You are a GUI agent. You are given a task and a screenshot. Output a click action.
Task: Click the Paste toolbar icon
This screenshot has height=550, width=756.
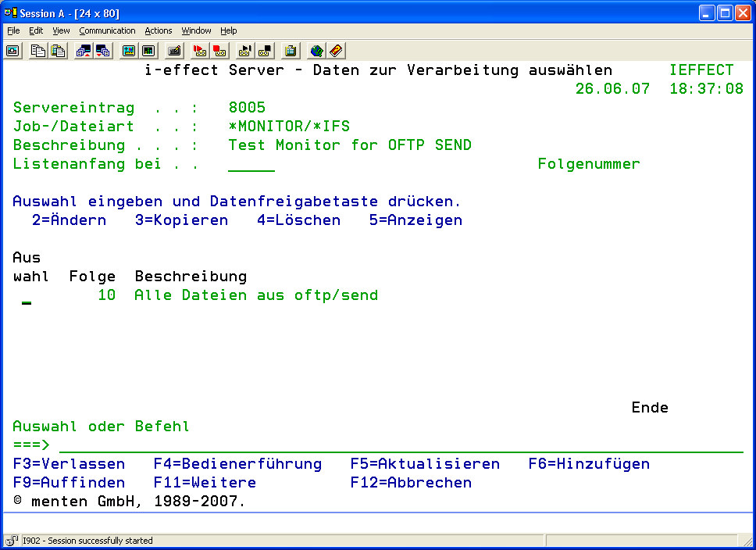58,51
